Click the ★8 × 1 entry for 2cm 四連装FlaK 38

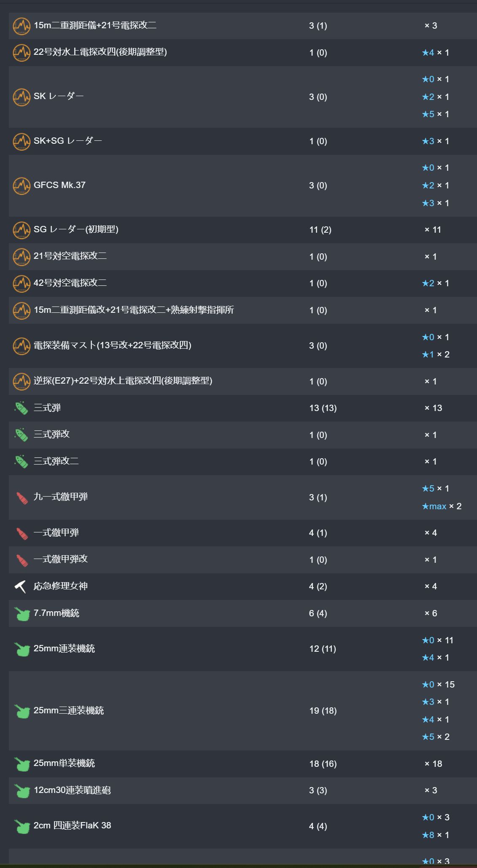pos(436,835)
